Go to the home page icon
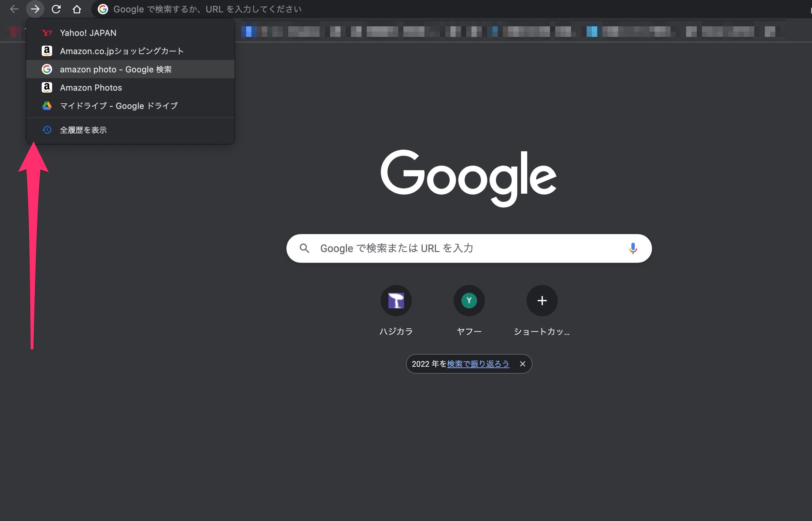Viewport: 812px width, 521px height. point(77,9)
